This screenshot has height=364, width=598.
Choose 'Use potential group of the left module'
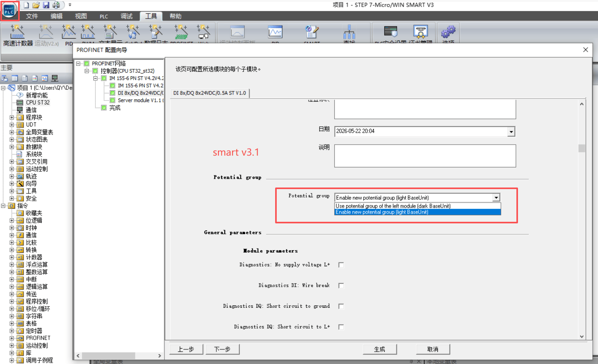point(418,206)
